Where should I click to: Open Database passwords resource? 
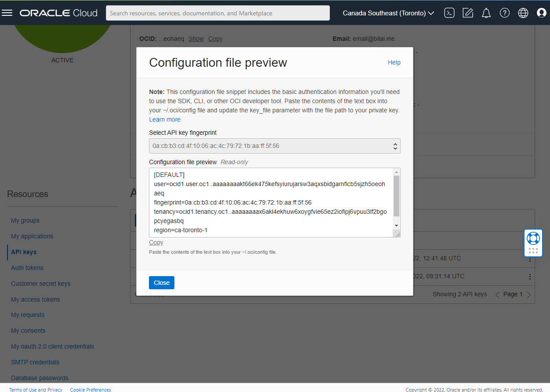coord(40,378)
